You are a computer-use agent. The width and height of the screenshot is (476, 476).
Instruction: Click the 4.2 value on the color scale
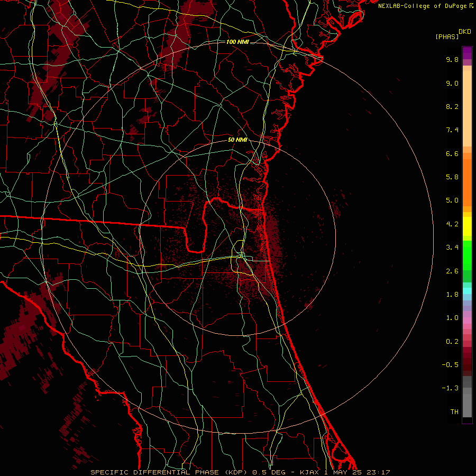coord(452,224)
